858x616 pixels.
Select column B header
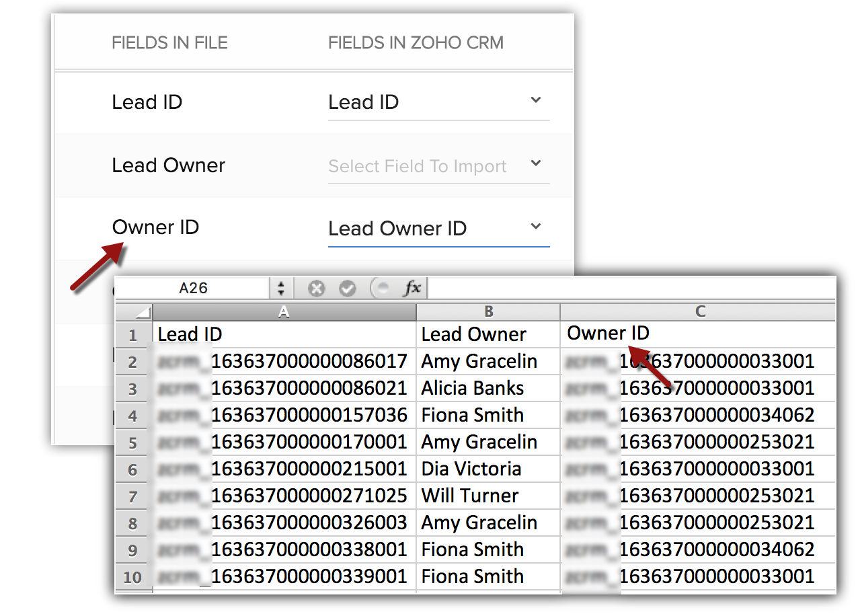click(x=488, y=311)
